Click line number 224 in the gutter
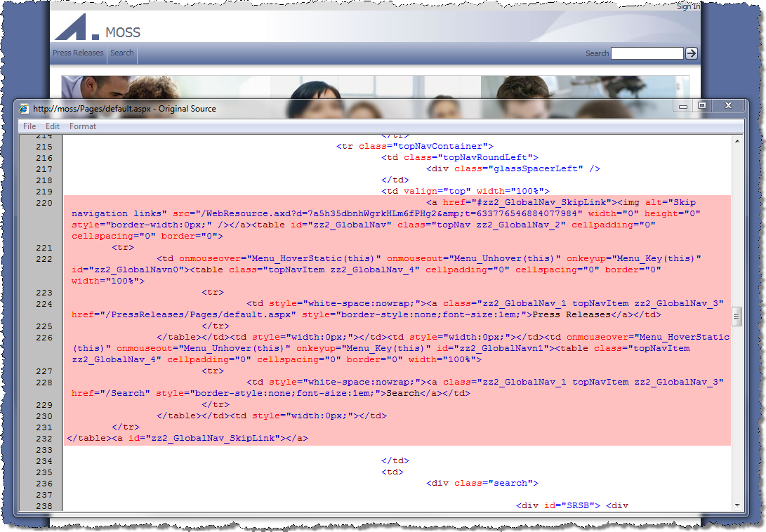The width and height of the screenshot is (766, 532). [44, 304]
